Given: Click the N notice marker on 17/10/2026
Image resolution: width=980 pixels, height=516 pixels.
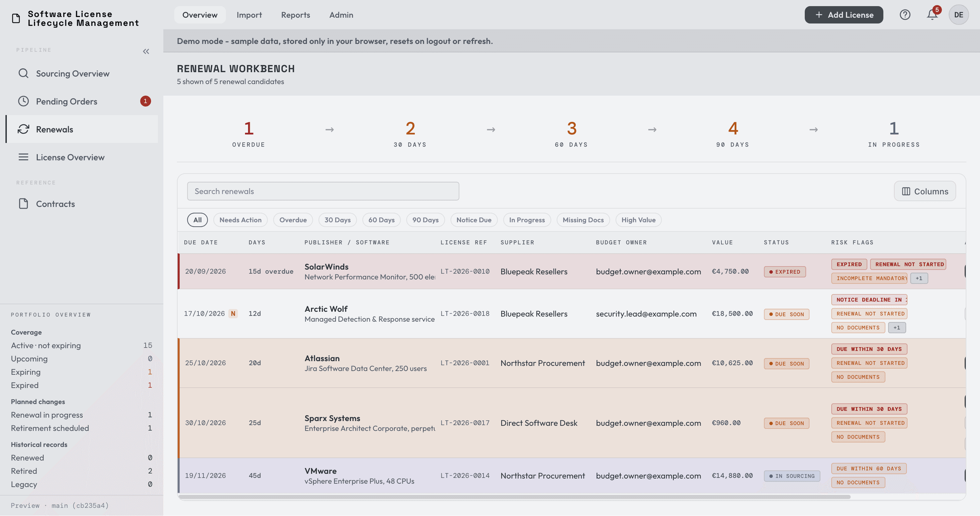Looking at the screenshot, I should 233,314.
